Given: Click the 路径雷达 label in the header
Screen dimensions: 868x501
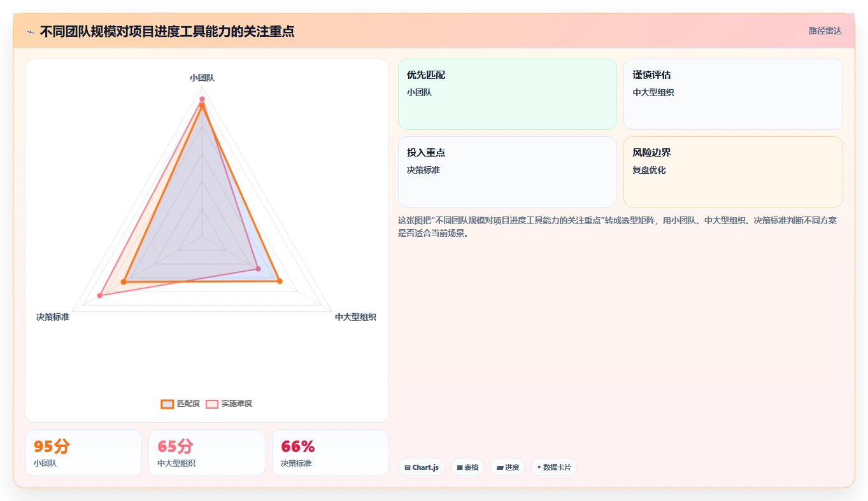Looking at the screenshot, I should [x=825, y=31].
